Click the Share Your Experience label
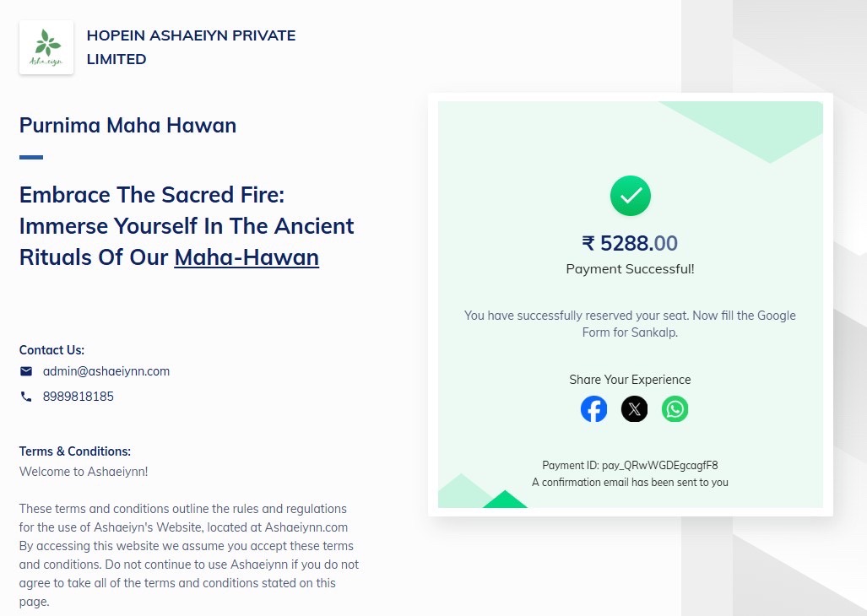The width and height of the screenshot is (867, 616). pos(630,380)
